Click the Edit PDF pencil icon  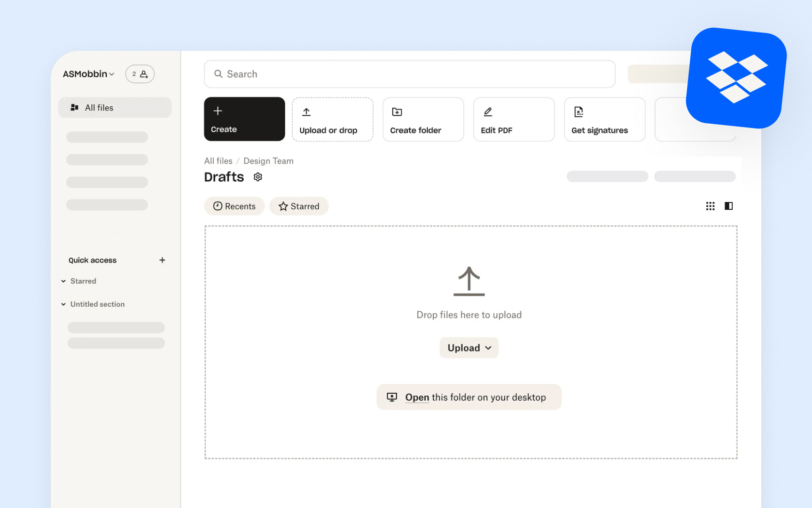[x=487, y=112]
